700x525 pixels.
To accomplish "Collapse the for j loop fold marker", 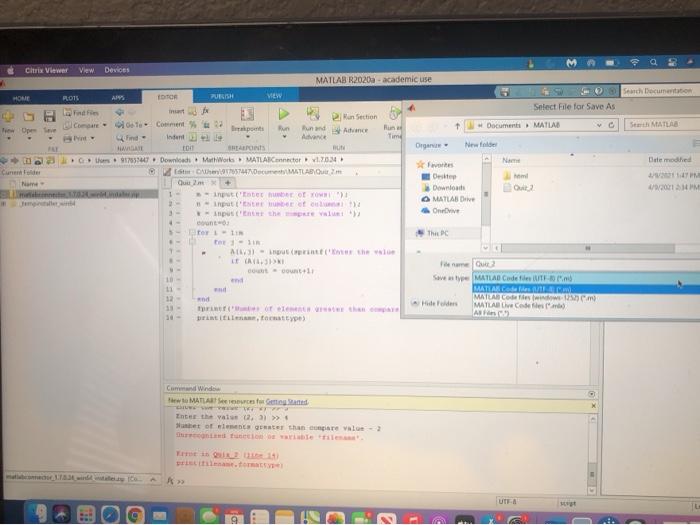I will (192, 242).
